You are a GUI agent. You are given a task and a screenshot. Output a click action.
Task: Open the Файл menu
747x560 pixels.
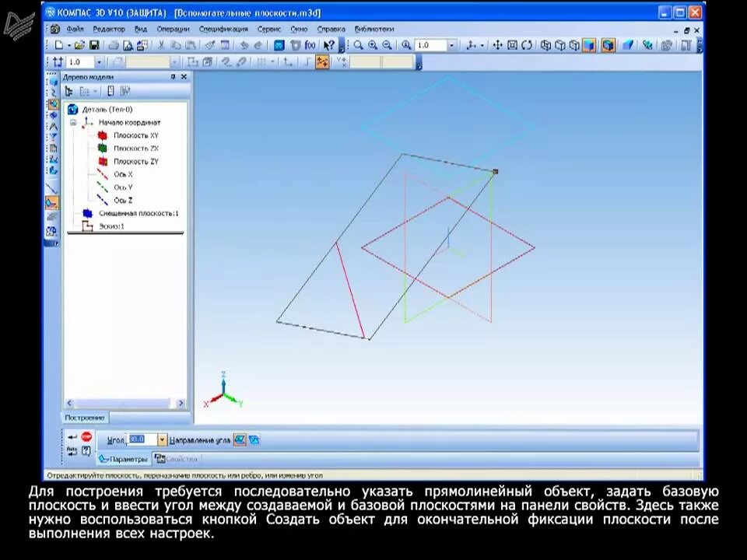click(75, 29)
